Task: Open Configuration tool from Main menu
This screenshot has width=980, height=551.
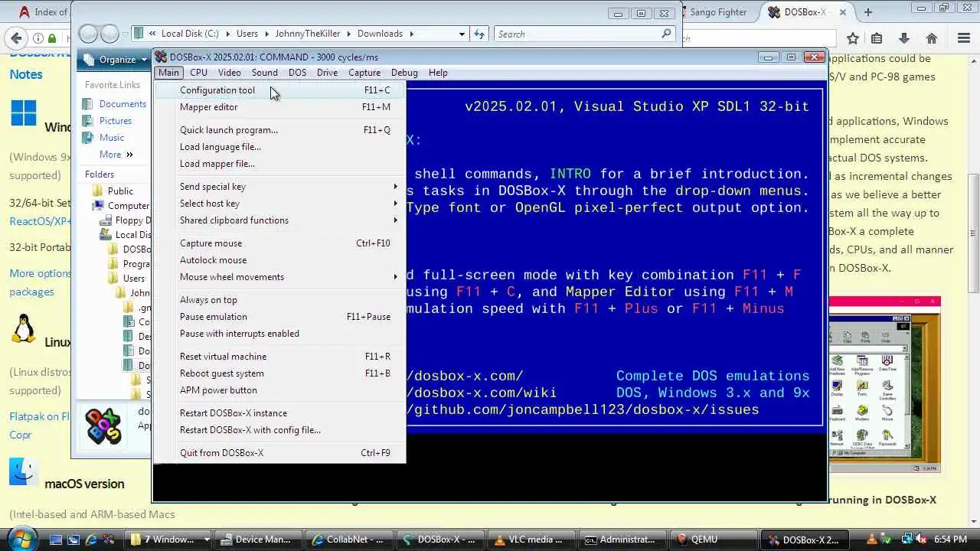Action: 280,90
